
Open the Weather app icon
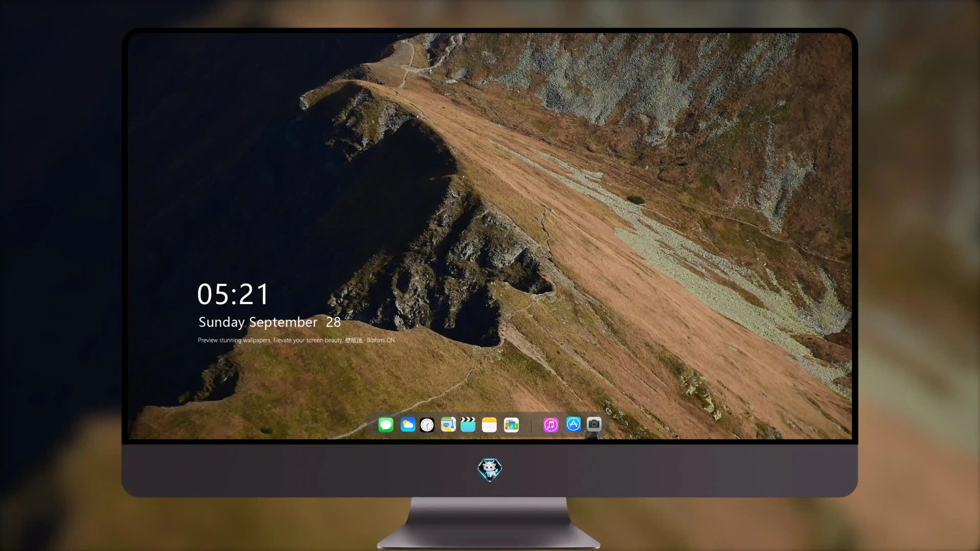coord(408,424)
